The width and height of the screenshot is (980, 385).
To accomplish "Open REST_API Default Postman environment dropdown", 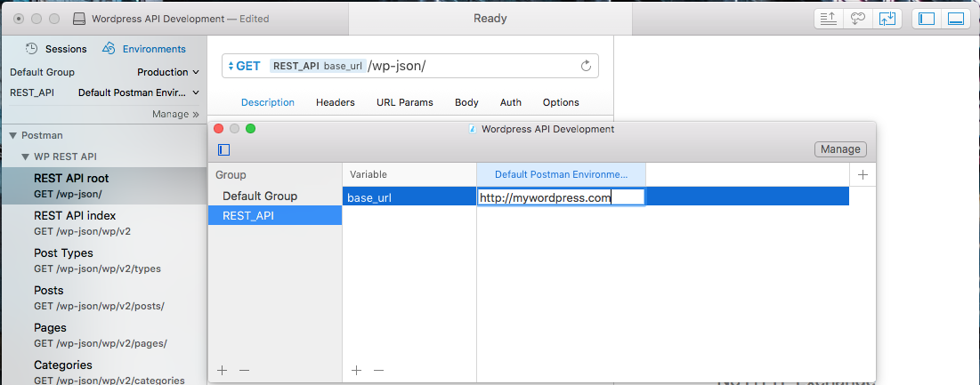I will 139,93.
